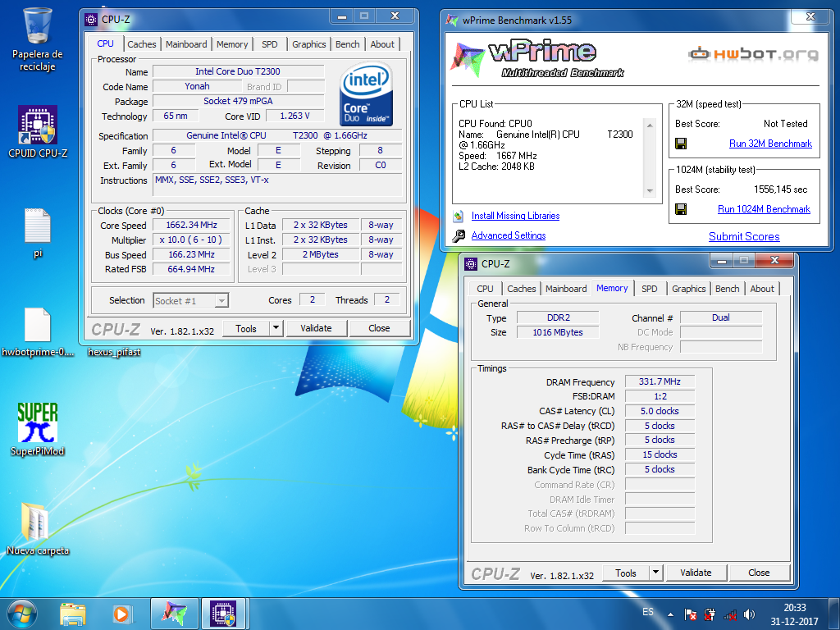Image resolution: width=840 pixels, height=630 pixels.
Task: Switch to wPrime taskbar button
Action: pos(175,614)
